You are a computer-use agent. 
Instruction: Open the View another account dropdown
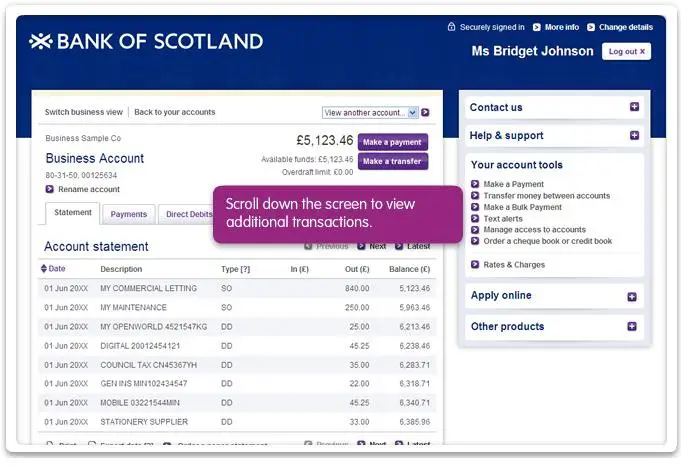pyautogui.click(x=370, y=113)
